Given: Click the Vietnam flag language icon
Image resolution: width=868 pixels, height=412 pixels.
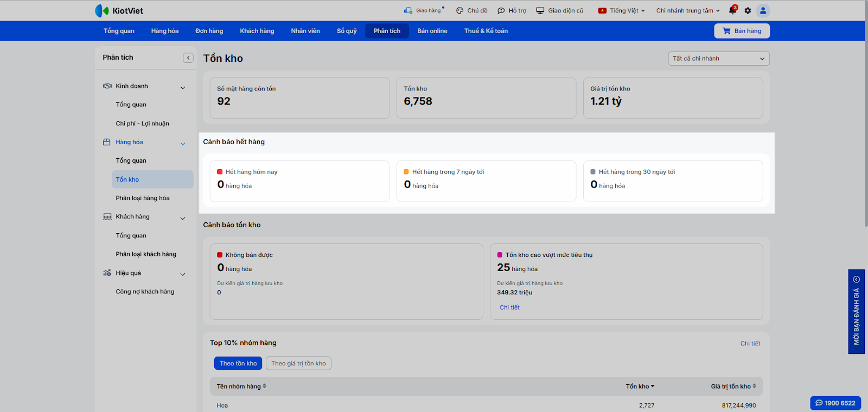Looking at the screenshot, I should [x=602, y=10].
